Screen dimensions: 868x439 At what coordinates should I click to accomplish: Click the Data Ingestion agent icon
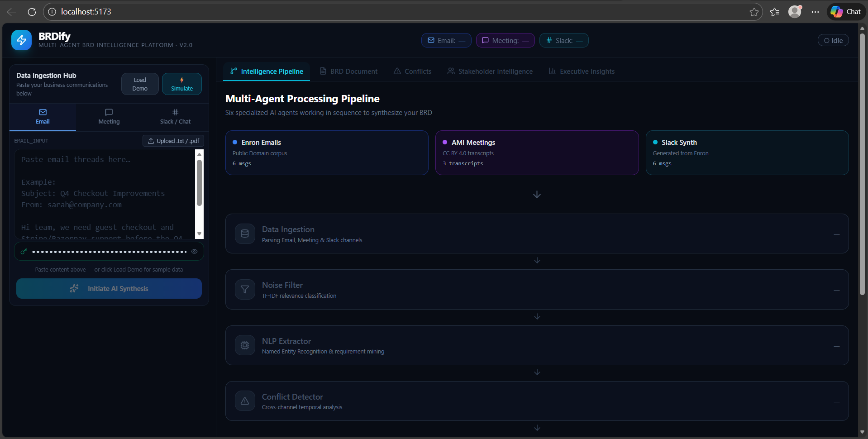pyautogui.click(x=244, y=234)
